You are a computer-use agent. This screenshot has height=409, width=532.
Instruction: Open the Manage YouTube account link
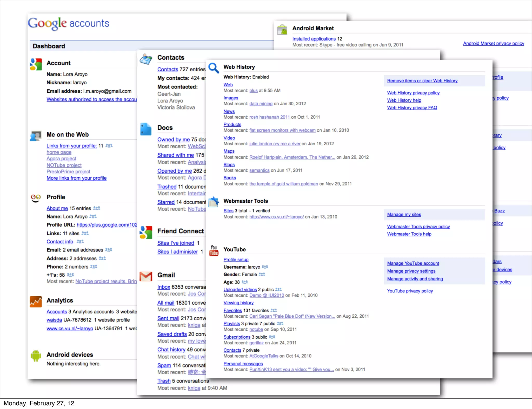(x=413, y=263)
